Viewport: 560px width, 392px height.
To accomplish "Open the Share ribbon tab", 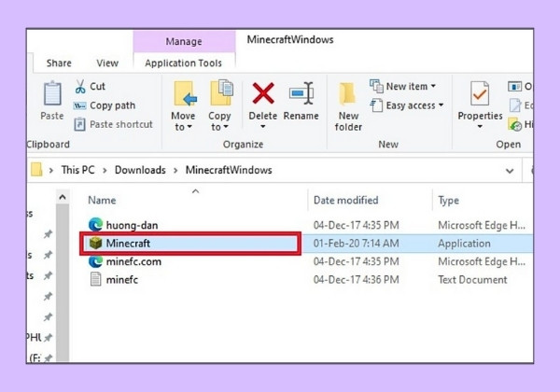I will [x=59, y=63].
